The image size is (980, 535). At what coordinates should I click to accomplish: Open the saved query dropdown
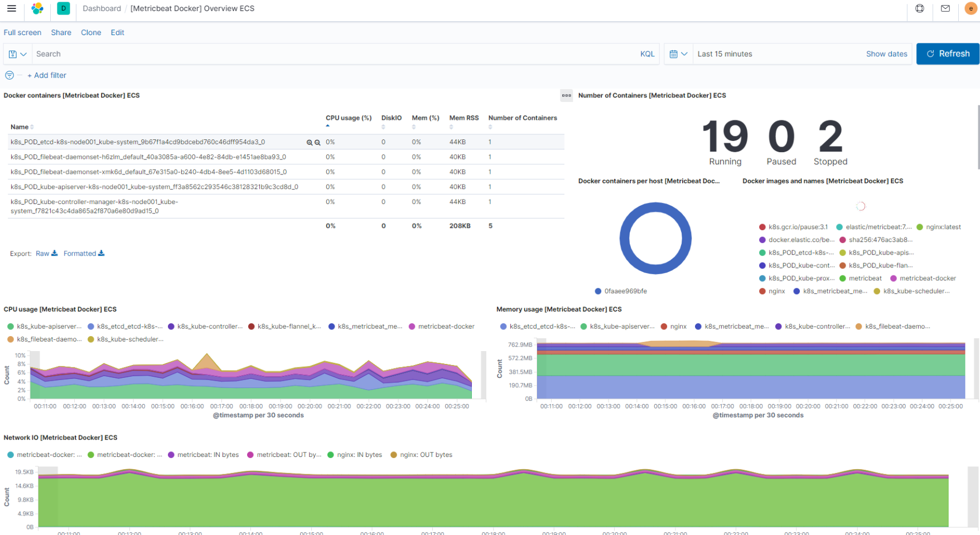[17, 54]
